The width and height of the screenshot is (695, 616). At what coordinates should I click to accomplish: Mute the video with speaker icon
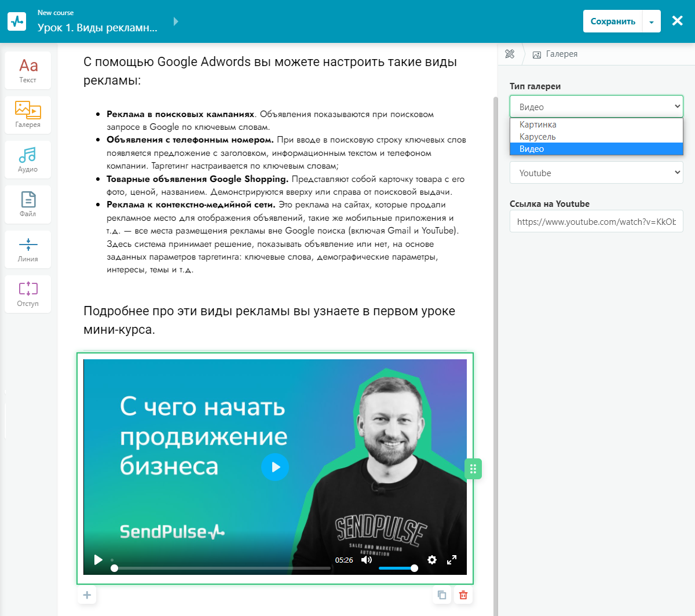click(367, 560)
